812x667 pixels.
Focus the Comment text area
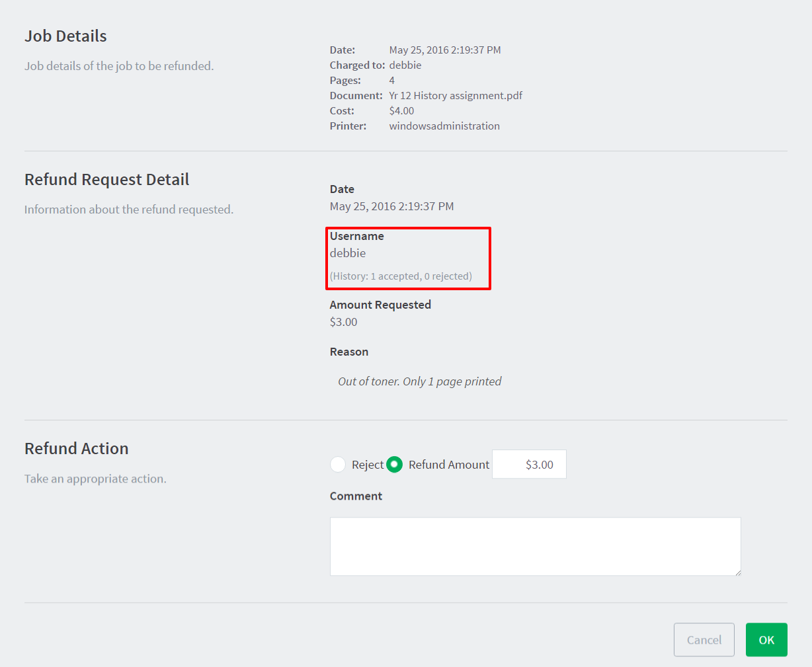point(535,546)
